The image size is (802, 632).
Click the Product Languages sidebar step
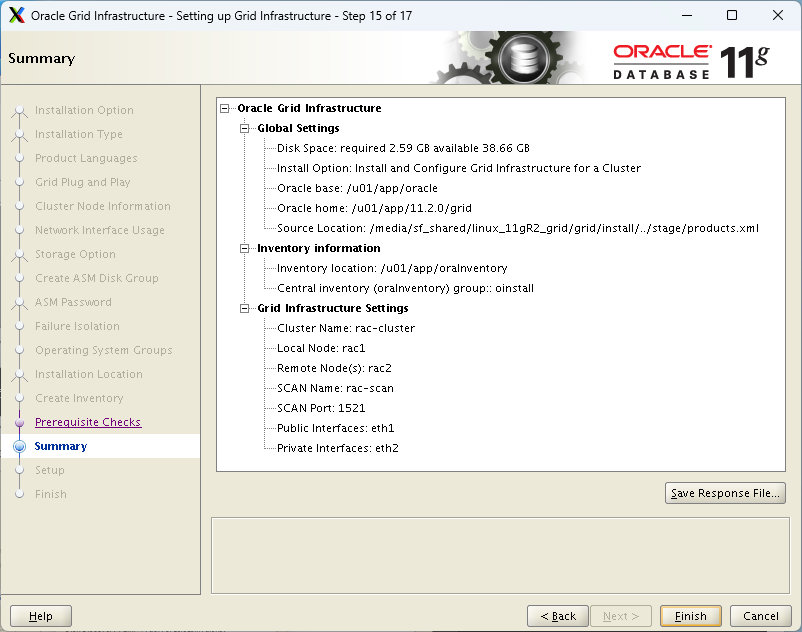click(x=86, y=159)
